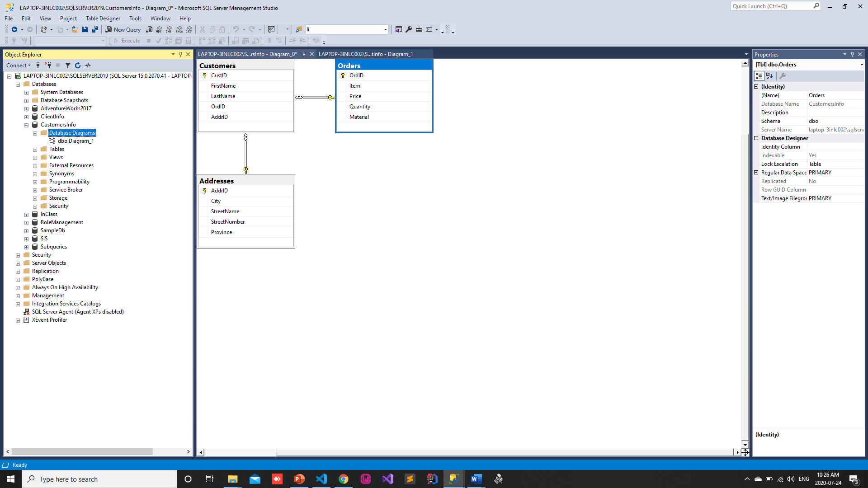Click the Activity Monitor pulse icon
The image size is (868, 488).
coord(88,66)
